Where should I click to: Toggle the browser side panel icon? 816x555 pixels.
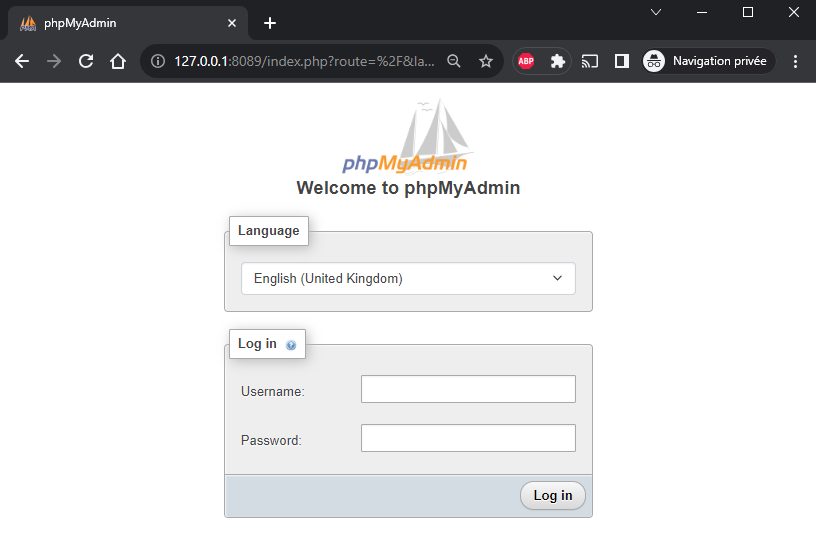coord(622,61)
